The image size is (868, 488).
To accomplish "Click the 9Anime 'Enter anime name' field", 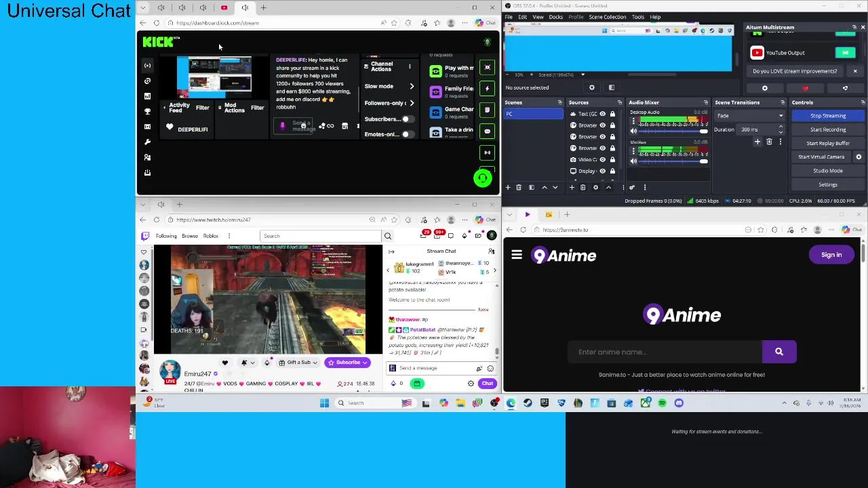I will pyautogui.click(x=665, y=352).
